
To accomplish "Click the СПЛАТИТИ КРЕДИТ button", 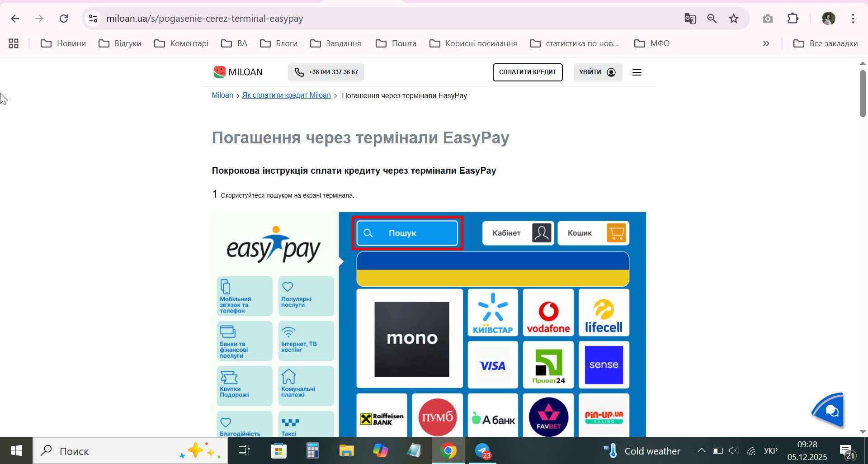I will pyautogui.click(x=528, y=72).
